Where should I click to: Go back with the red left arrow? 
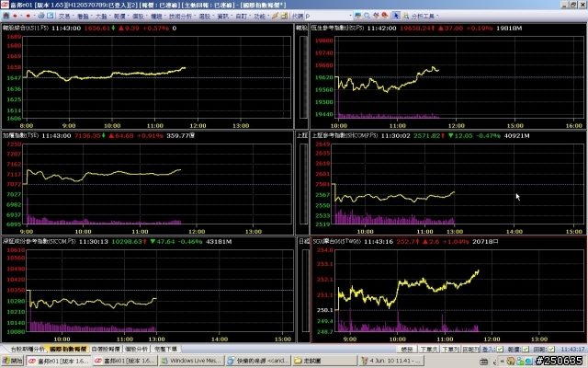click(x=15, y=16)
